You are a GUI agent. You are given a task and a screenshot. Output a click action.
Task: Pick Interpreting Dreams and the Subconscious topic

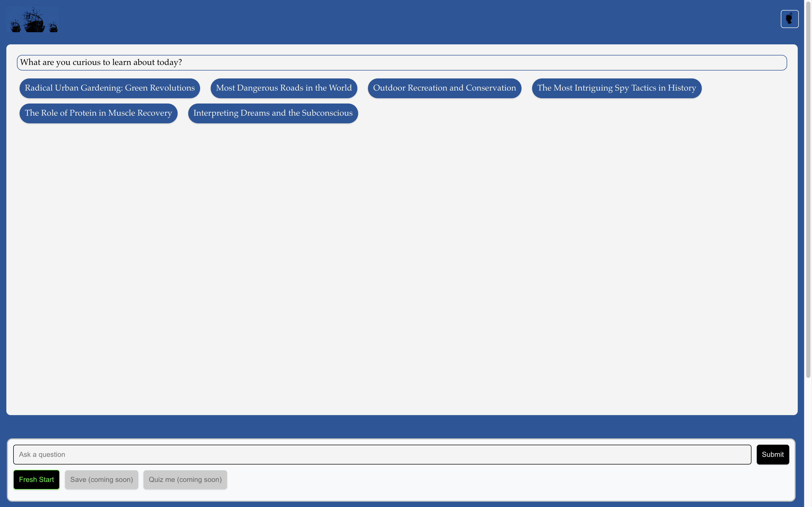tap(273, 113)
